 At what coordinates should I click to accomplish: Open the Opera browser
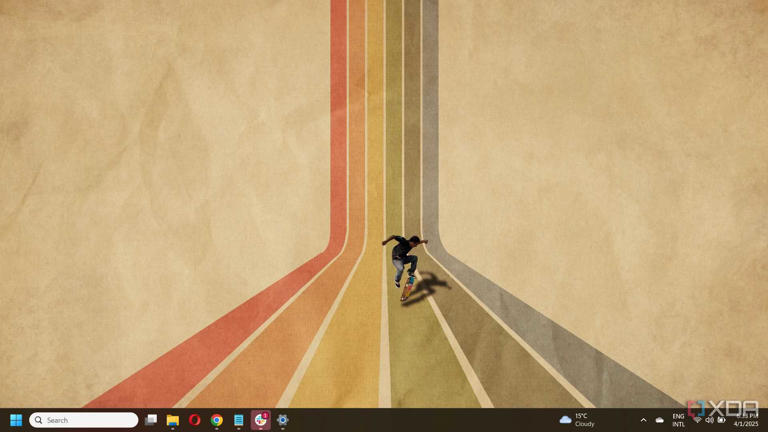(195, 420)
